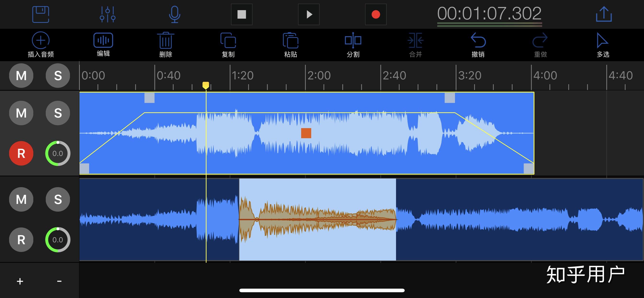The width and height of the screenshot is (644, 298).
Task: Tap the export share icon
Action: coord(604,14)
